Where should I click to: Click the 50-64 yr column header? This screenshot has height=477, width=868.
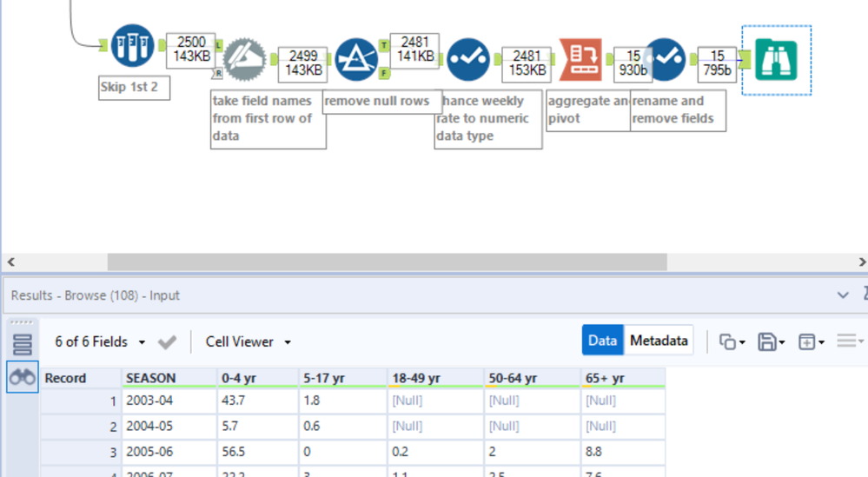pyautogui.click(x=532, y=378)
